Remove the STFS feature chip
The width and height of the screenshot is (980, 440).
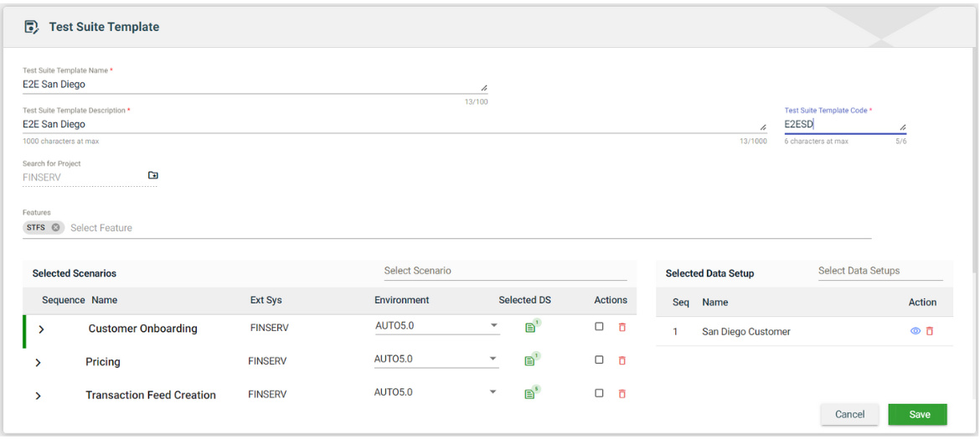click(x=55, y=228)
